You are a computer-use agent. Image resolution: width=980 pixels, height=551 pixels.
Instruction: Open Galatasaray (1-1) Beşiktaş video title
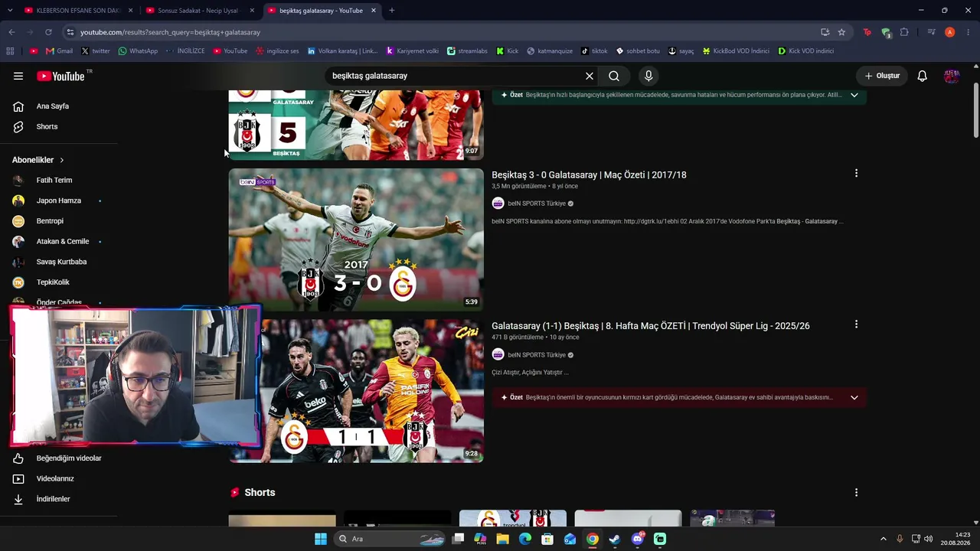(651, 325)
